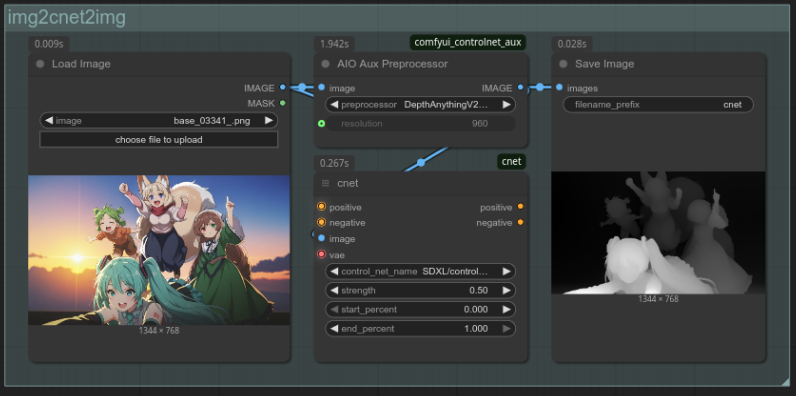Open the preprocessor DepthAnythingV2 dropdown
This screenshot has width=796, height=396.
click(x=420, y=105)
